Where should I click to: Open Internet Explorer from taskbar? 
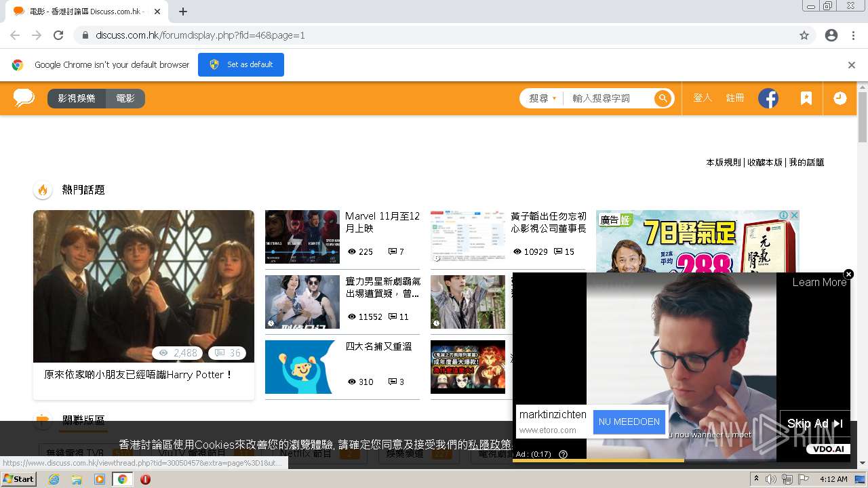[x=54, y=479]
